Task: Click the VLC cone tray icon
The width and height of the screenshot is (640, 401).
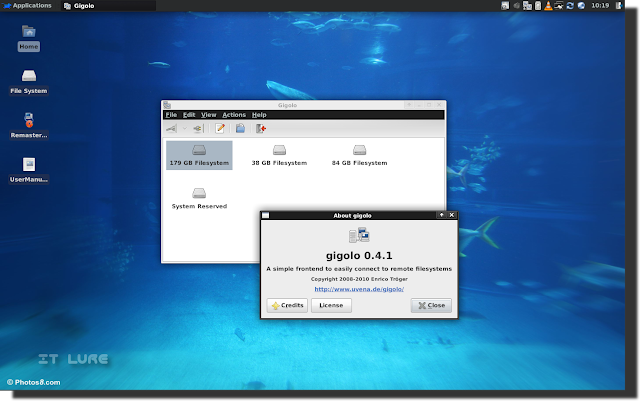Action: (x=548, y=6)
